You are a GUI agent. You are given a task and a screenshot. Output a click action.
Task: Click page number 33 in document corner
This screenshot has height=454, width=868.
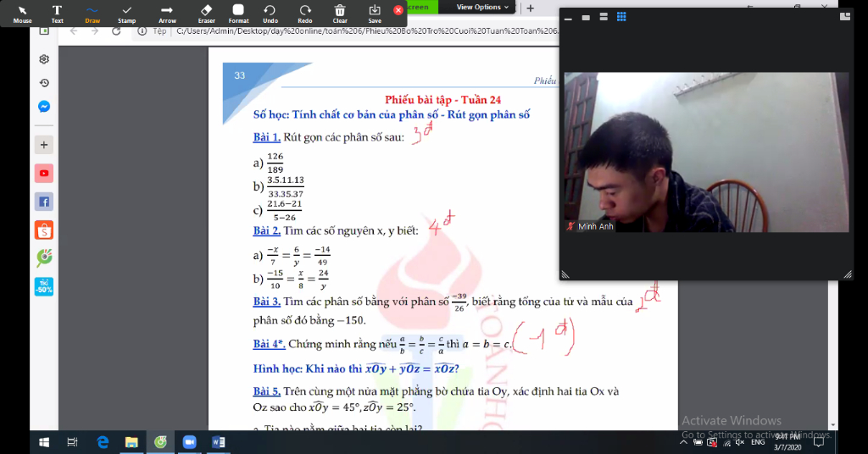tap(239, 75)
